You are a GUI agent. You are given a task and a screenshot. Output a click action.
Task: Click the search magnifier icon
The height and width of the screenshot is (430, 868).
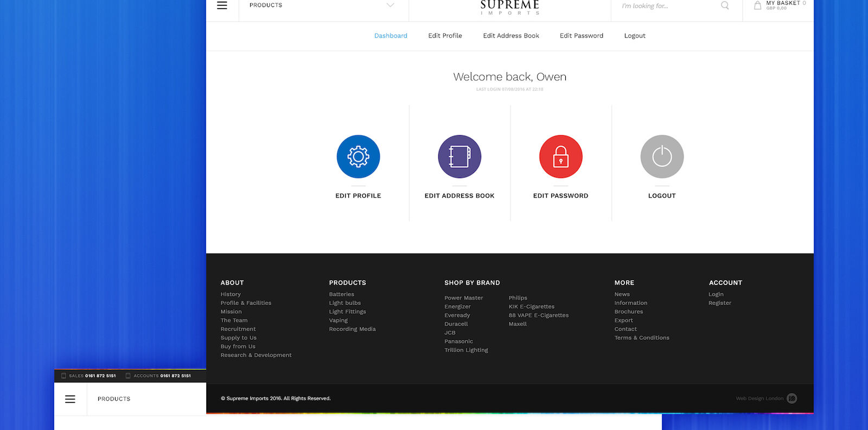click(725, 5)
